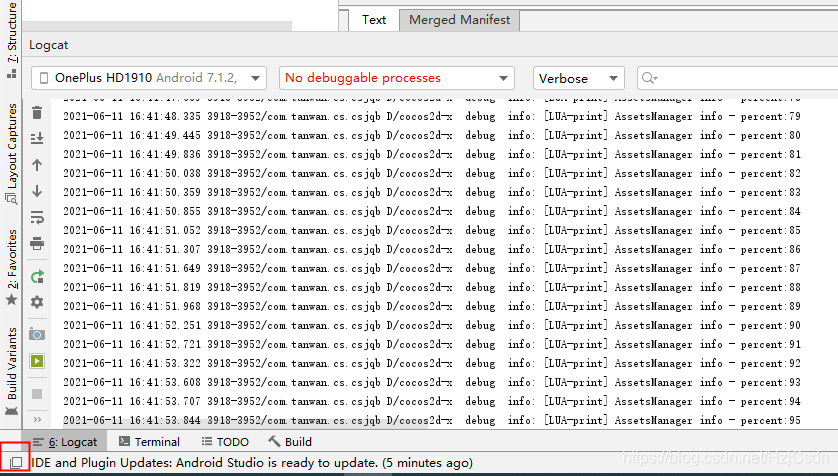Open the 2: Favorites side panel
Screen dimensions: 838x476
pos(11,267)
